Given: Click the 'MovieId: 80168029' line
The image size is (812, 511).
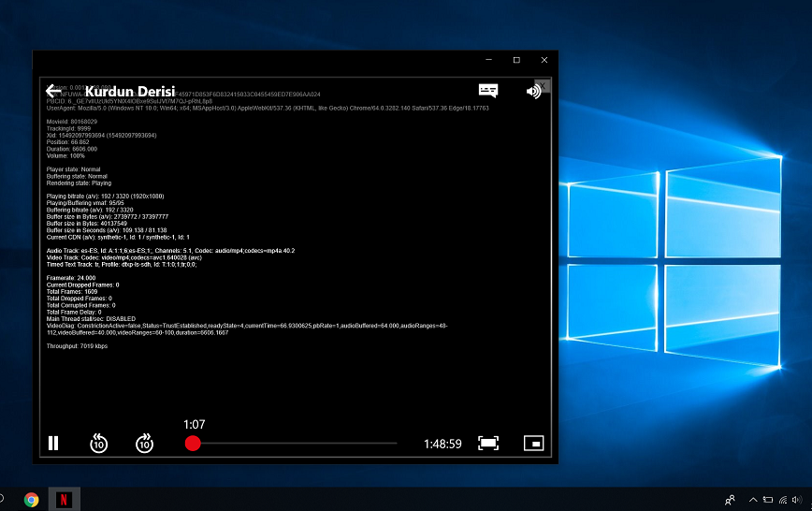Looking at the screenshot, I should [71, 122].
